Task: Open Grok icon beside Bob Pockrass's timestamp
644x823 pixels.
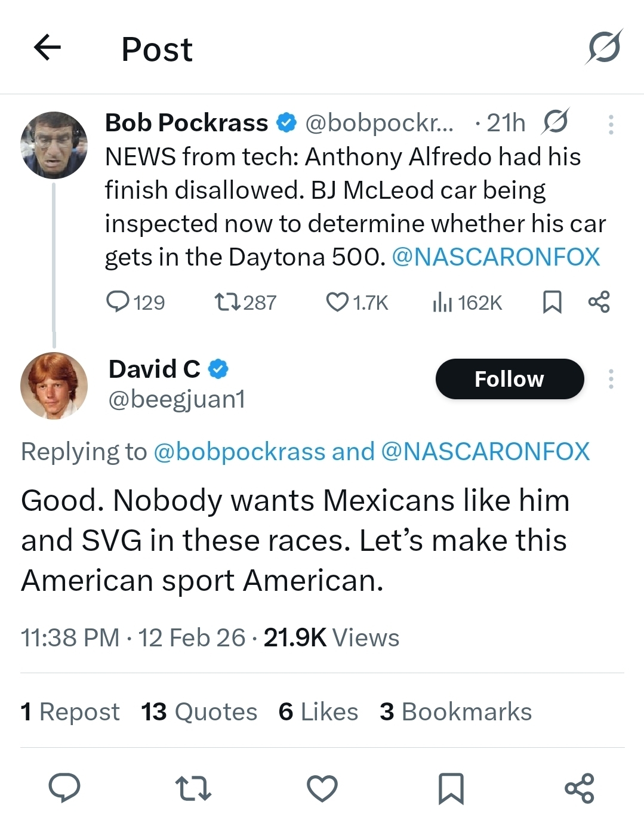Action: [x=555, y=122]
